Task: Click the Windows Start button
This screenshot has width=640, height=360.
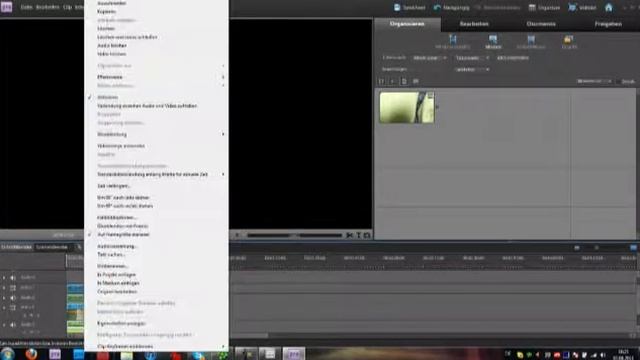Action: click(8, 354)
